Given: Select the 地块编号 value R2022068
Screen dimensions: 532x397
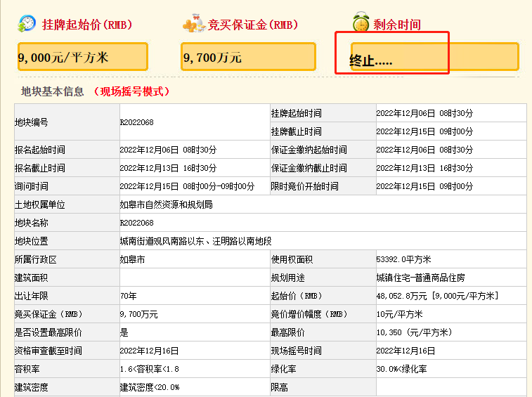Looking at the screenshot, I should 137,122.
